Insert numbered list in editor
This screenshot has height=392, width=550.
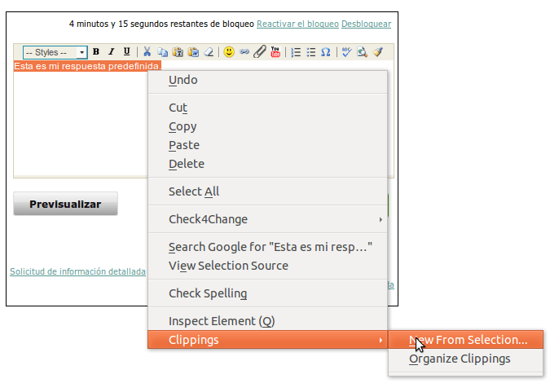pos(296,52)
